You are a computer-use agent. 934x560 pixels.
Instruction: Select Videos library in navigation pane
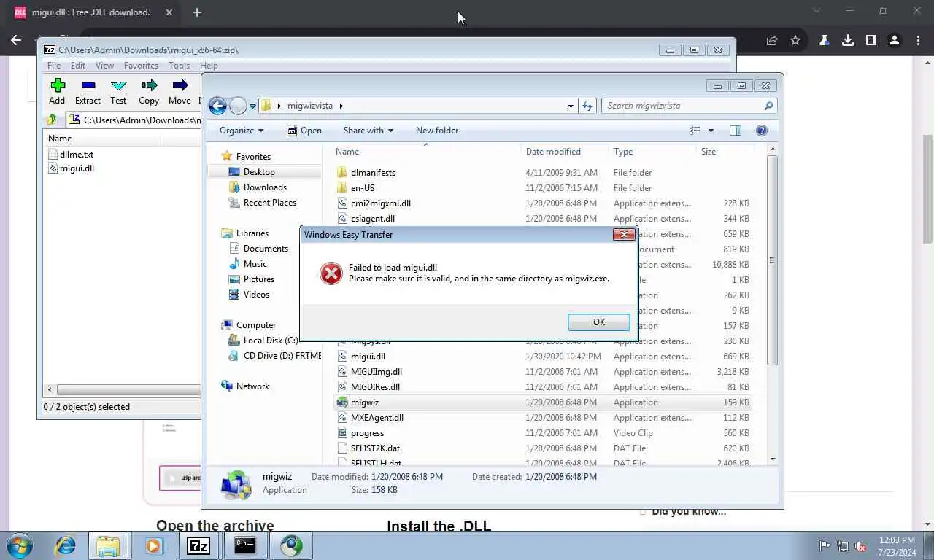pos(256,295)
